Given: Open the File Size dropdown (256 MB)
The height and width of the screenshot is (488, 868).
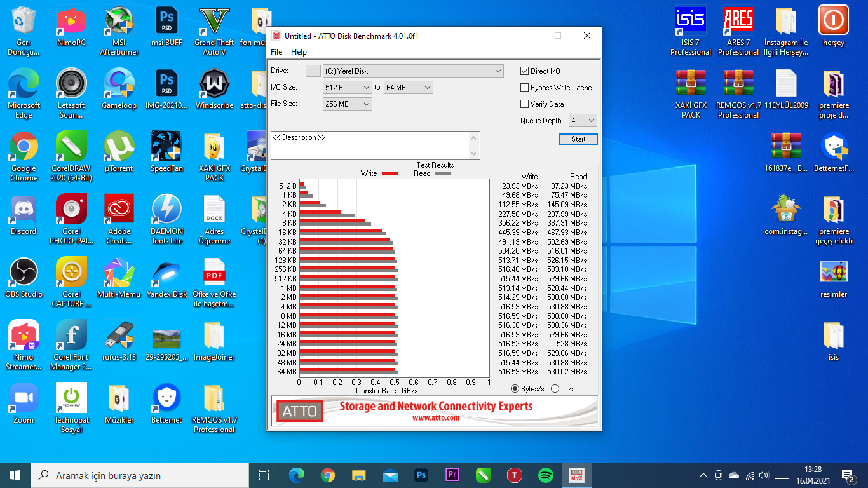Looking at the screenshot, I should [x=348, y=104].
